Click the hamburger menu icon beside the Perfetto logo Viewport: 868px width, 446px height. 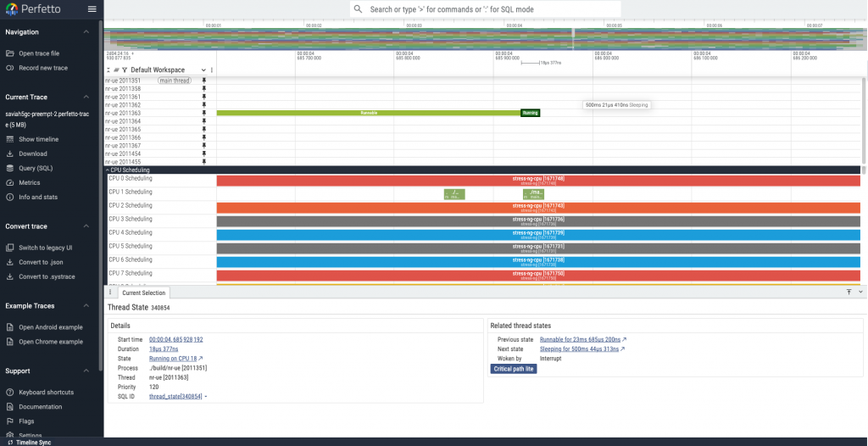[x=92, y=9]
